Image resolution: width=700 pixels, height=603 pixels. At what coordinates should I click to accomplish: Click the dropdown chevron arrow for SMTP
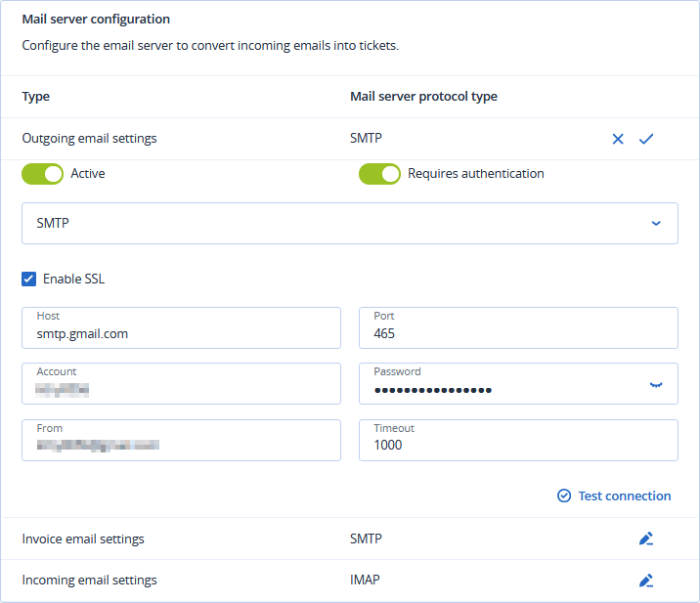point(656,224)
